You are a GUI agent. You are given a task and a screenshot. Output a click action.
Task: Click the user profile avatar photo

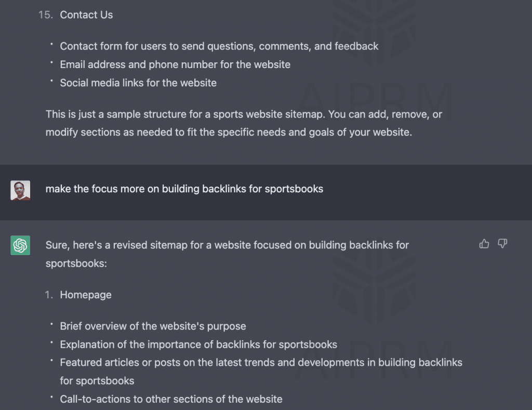[x=20, y=190]
